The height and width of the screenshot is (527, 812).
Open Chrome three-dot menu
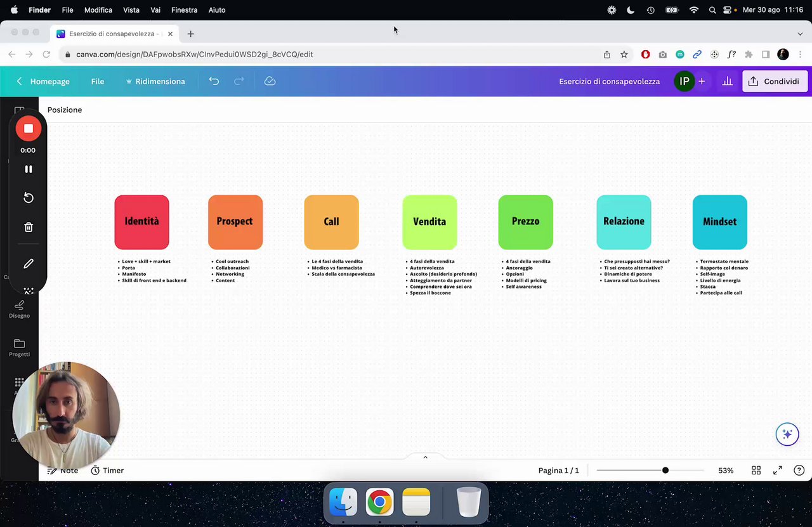[x=801, y=55]
